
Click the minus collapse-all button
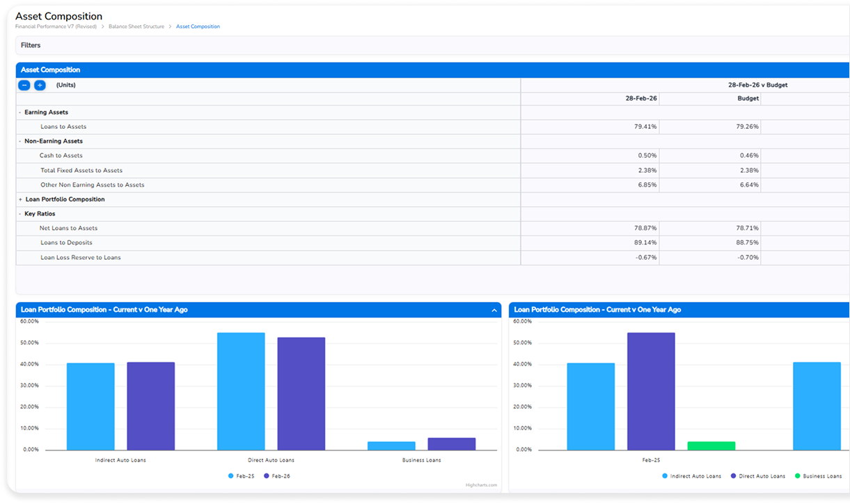tap(24, 85)
